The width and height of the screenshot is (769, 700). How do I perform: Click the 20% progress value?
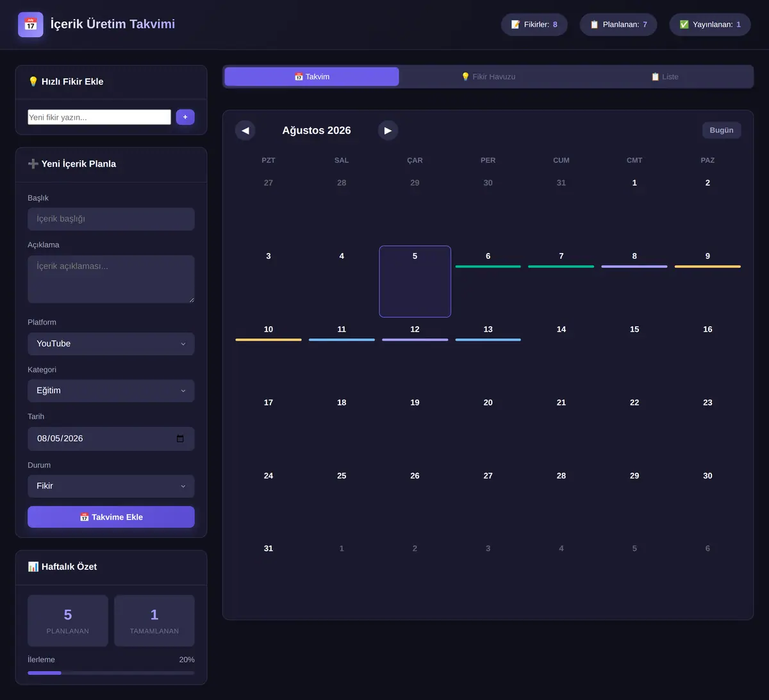[186, 660]
